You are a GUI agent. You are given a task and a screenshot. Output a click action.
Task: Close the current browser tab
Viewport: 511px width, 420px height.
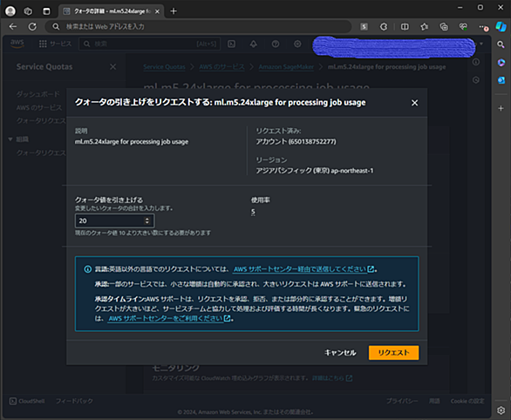click(x=157, y=11)
